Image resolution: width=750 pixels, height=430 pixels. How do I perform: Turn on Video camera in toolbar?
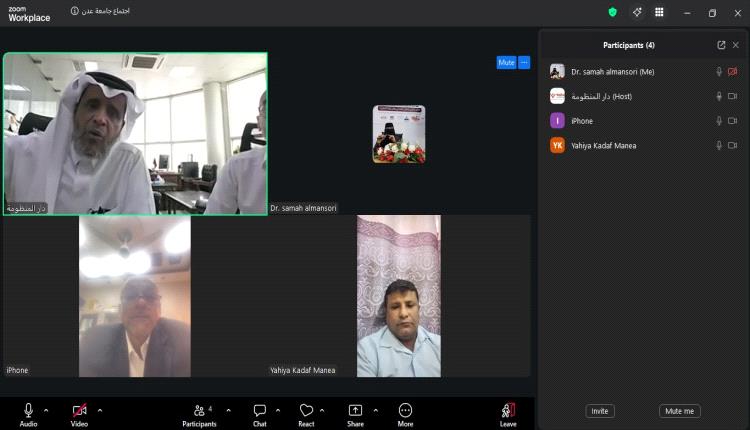pyautogui.click(x=79, y=414)
